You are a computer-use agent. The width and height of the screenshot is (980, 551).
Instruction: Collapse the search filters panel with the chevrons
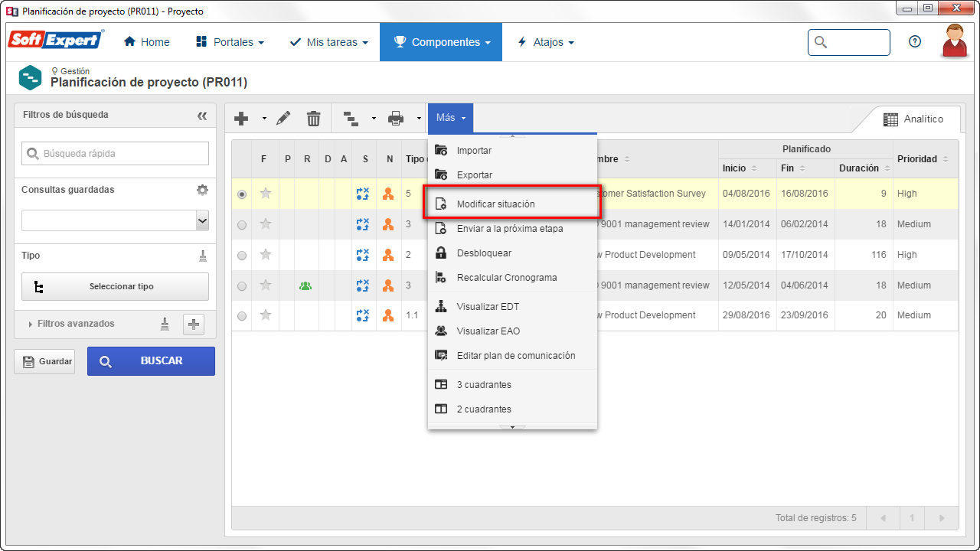(x=202, y=116)
